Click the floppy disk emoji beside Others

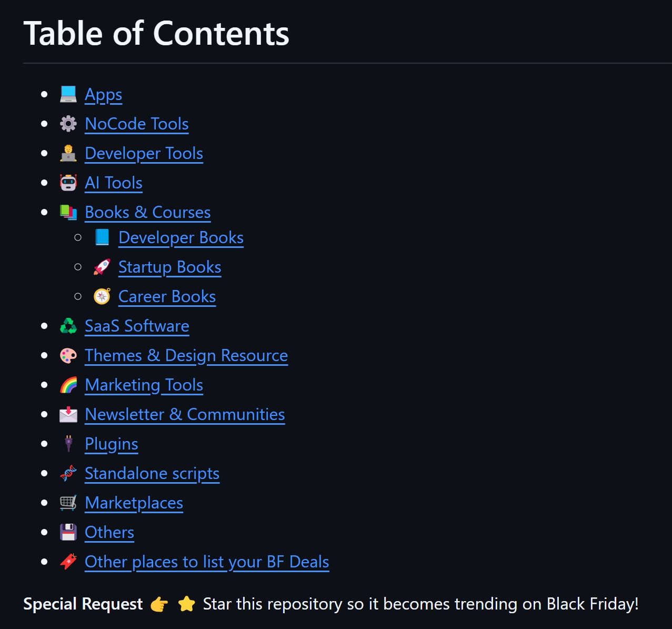pos(68,533)
